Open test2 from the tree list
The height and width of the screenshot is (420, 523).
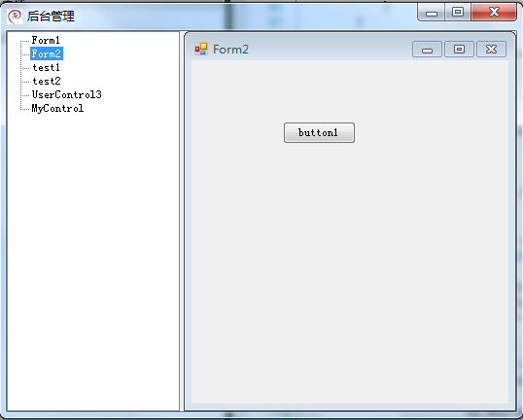tap(47, 81)
